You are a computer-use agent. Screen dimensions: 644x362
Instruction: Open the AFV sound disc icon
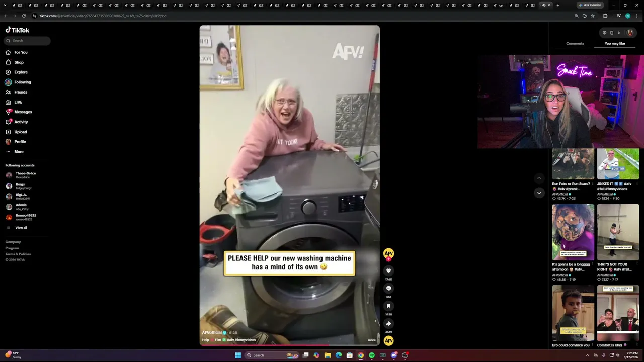(x=388, y=341)
